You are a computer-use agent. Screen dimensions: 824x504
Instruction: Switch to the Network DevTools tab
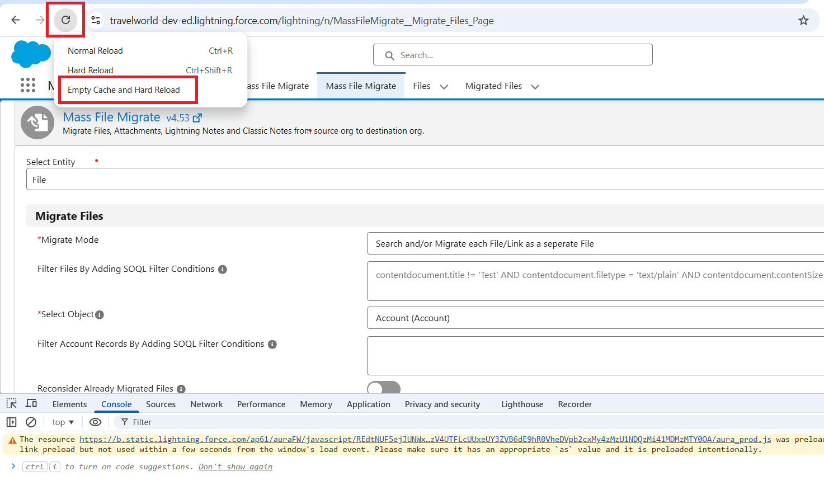[206, 404]
